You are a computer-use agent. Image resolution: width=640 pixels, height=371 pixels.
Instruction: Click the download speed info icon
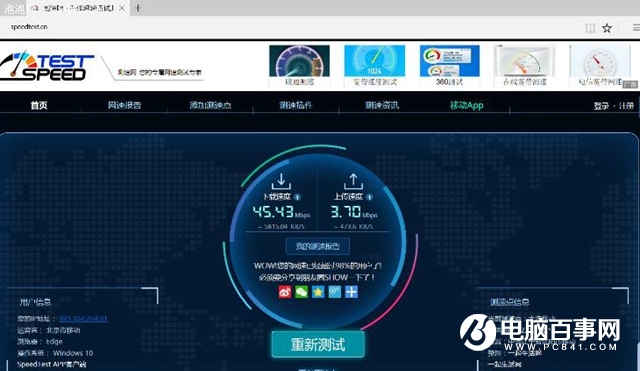[x=297, y=197]
